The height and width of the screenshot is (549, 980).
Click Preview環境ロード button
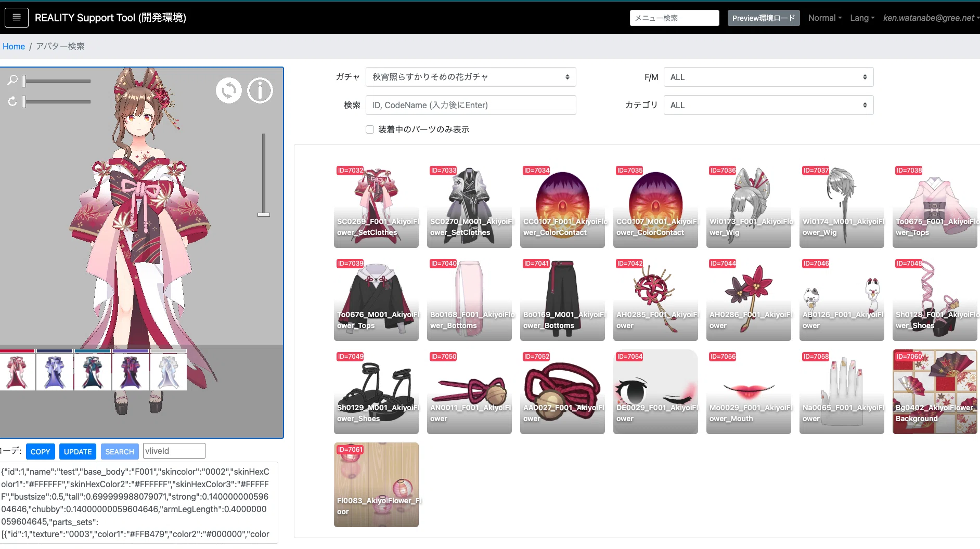click(764, 18)
